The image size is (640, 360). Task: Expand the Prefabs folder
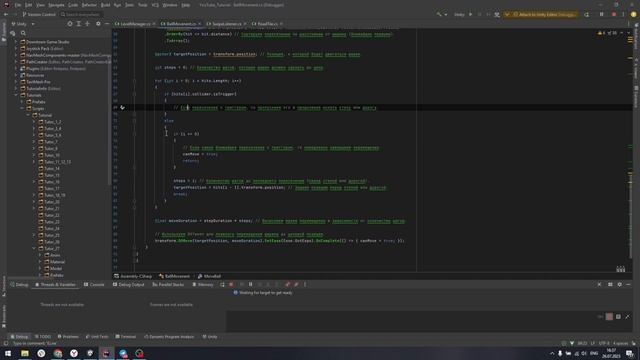pyautogui.click(x=22, y=102)
